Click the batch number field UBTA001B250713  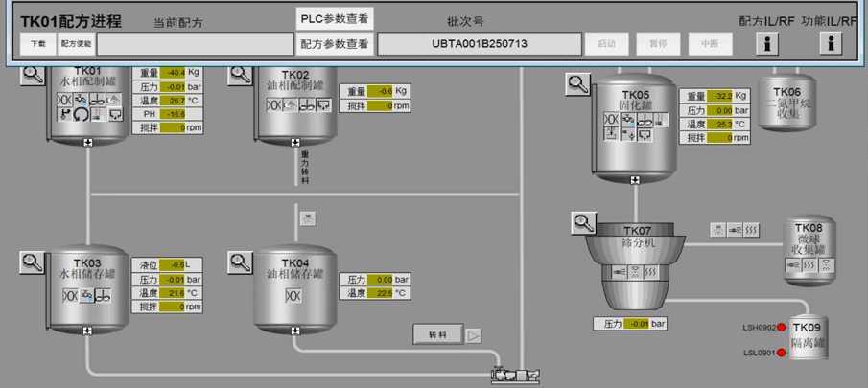[x=479, y=43]
